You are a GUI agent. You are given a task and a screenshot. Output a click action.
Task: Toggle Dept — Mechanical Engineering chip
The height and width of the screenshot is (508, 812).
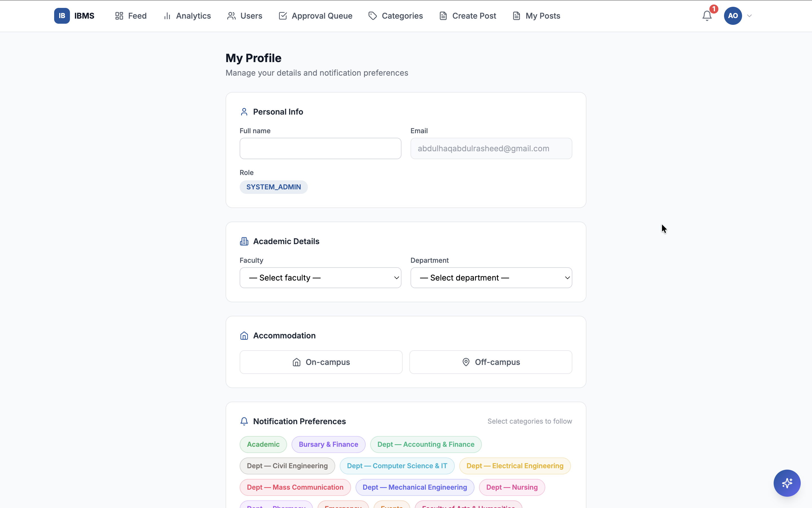click(415, 487)
